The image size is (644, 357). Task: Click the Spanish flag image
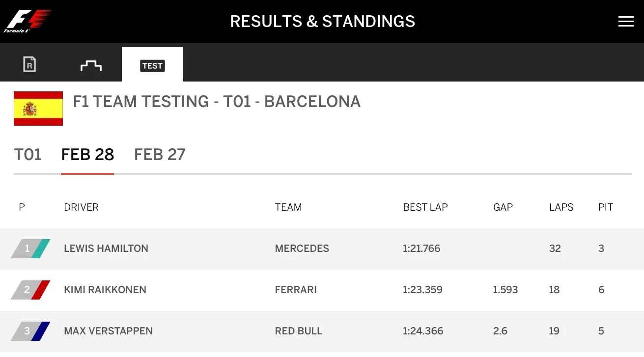click(38, 109)
